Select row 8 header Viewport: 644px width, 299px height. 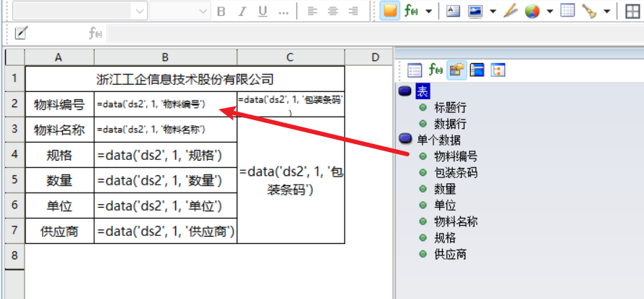14,256
